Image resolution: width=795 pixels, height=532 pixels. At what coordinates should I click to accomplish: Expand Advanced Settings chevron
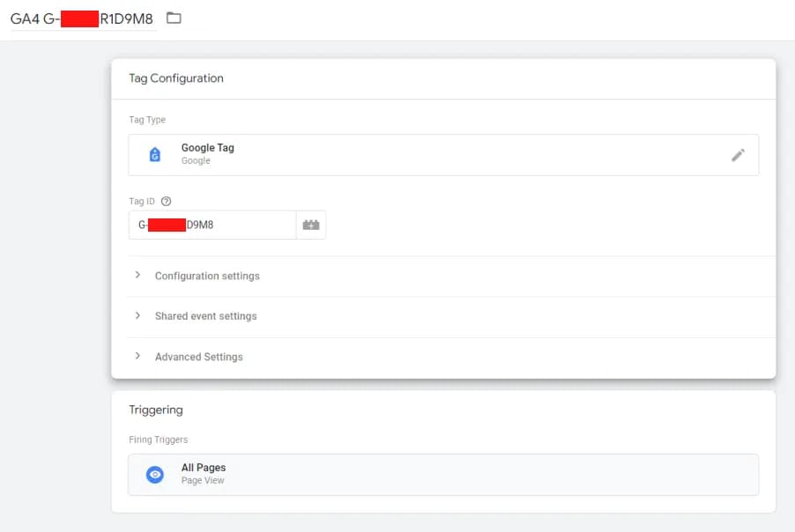[x=137, y=356]
